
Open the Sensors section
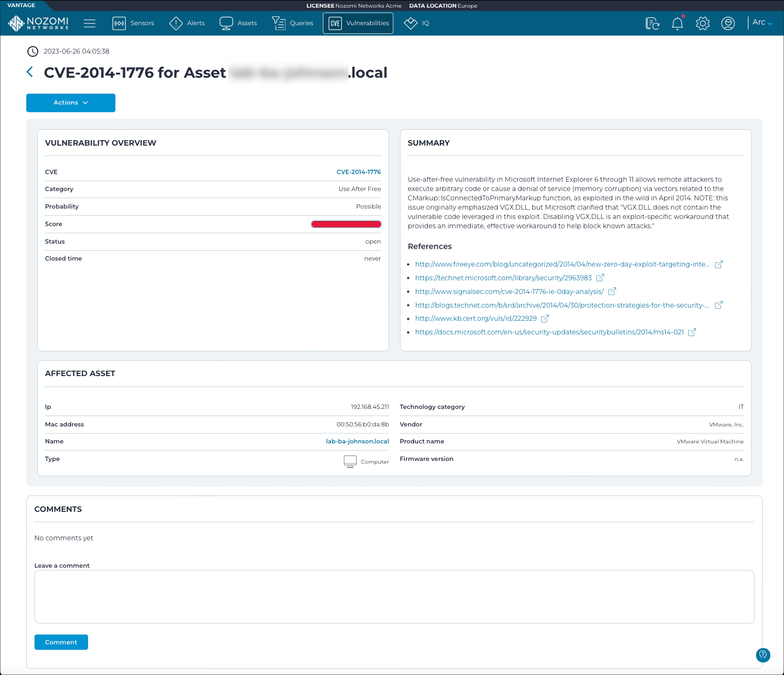(133, 23)
